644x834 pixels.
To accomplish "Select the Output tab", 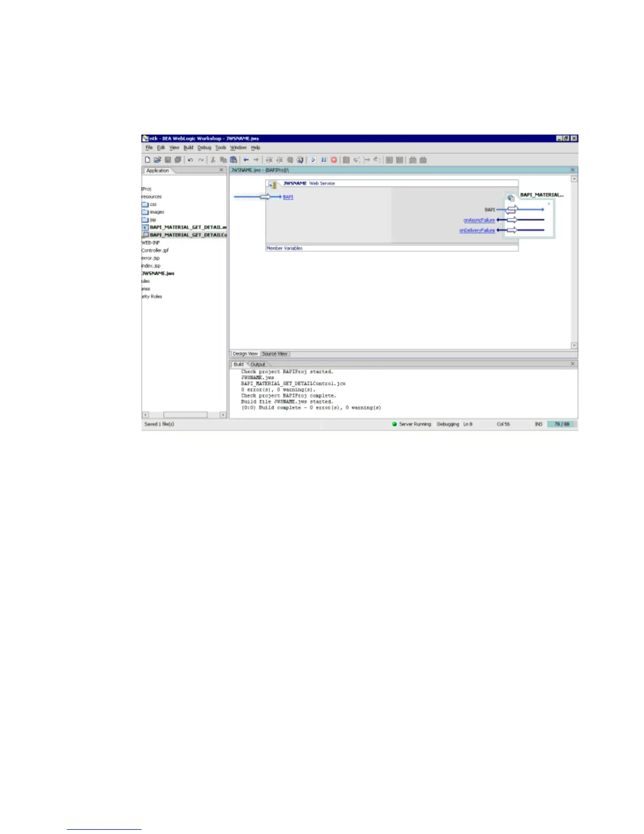I will click(x=258, y=364).
